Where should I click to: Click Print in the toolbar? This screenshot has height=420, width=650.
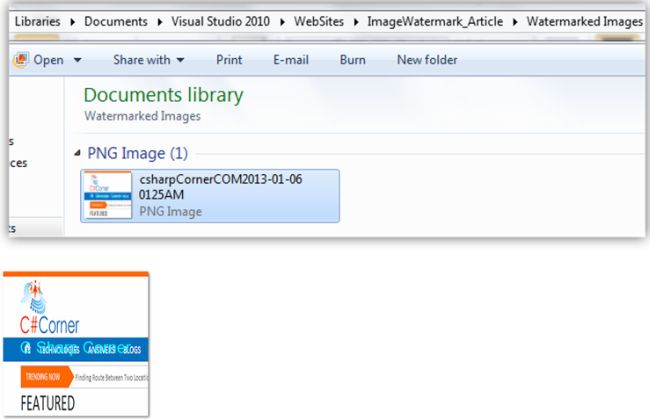tap(229, 60)
